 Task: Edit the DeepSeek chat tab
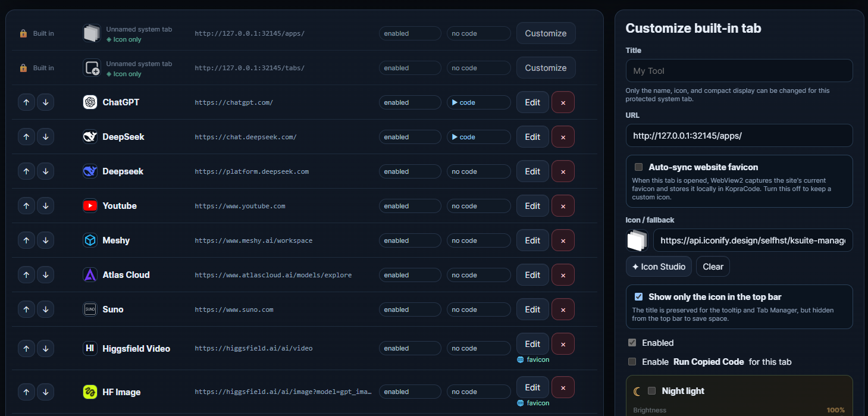click(x=532, y=137)
